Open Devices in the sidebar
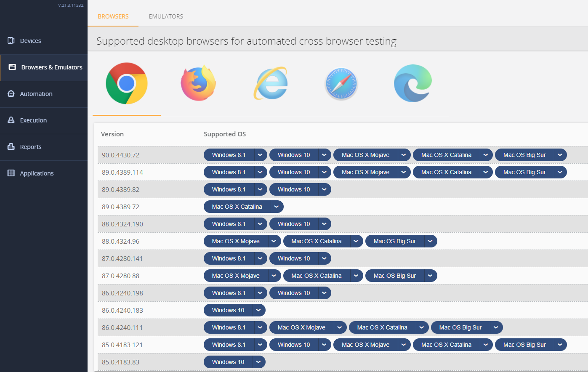The image size is (588, 372). tap(44, 41)
